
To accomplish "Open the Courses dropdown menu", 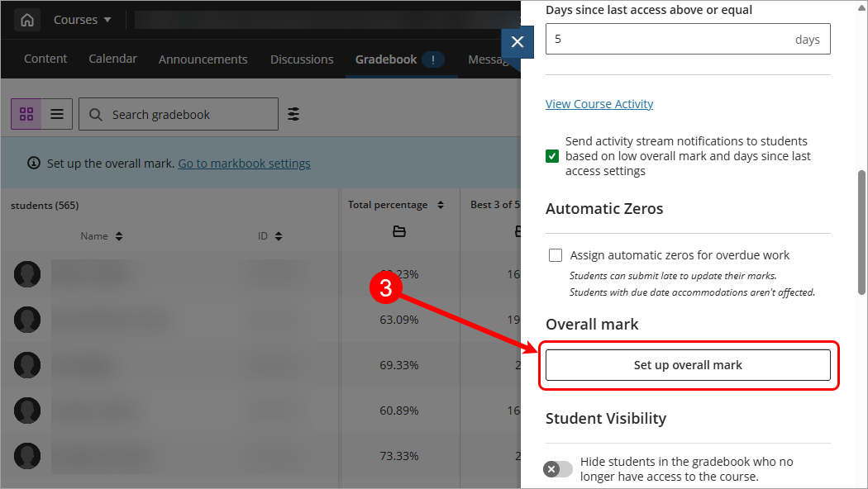I will pyautogui.click(x=82, y=20).
